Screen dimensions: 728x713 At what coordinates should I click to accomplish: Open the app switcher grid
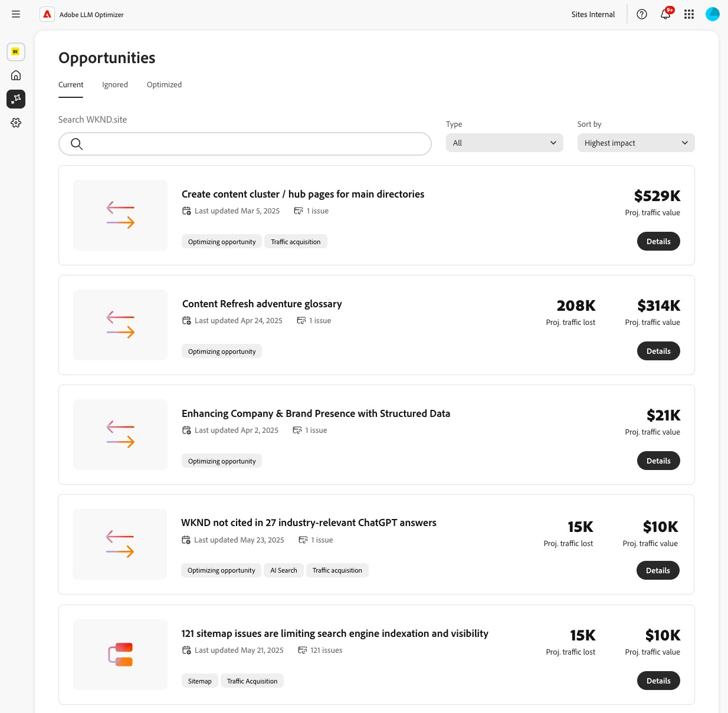coord(689,14)
